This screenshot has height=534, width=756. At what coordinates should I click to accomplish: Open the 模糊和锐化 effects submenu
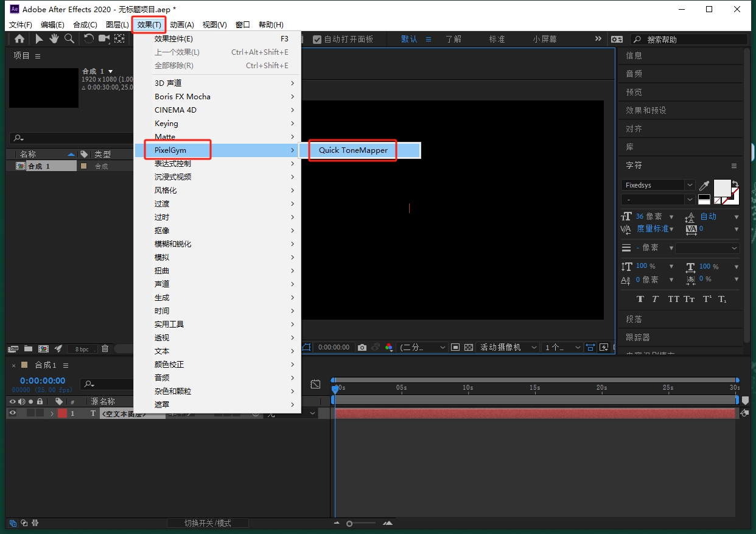pyautogui.click(x=218, y=244)
